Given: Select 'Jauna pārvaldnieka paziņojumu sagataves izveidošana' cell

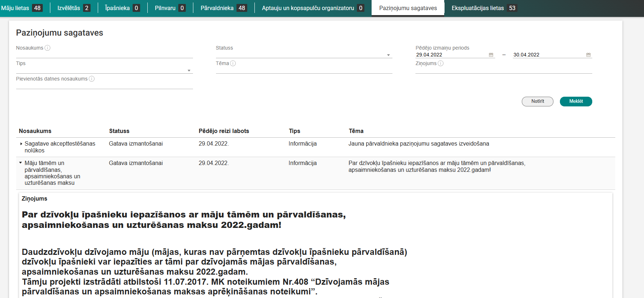Looking at the screenshot, I should (x=419, y=144).
